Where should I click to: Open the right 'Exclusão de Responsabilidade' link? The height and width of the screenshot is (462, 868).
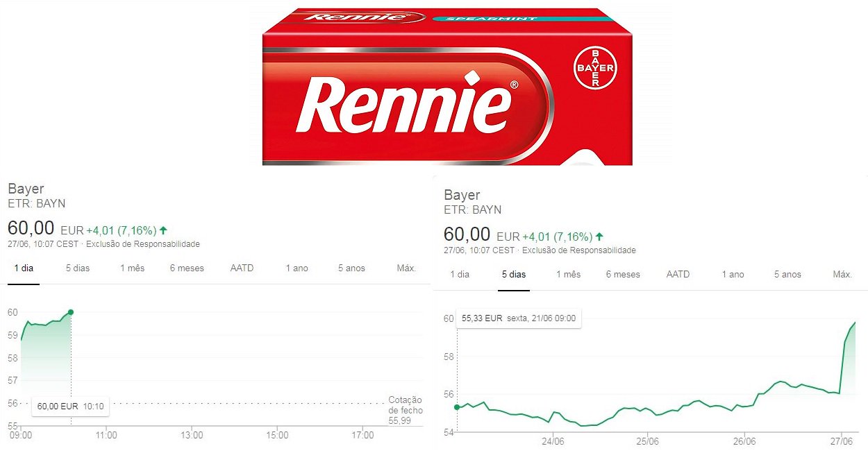(x=579, y=250)
